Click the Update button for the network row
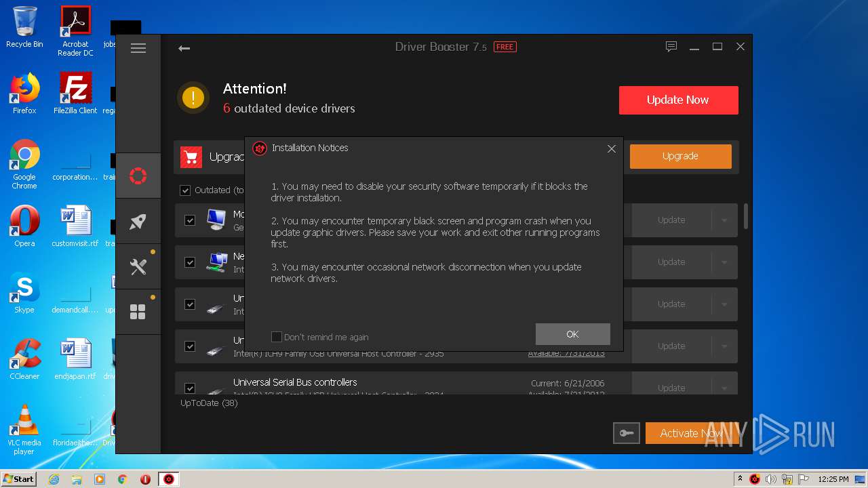The width and height of the screenshot is (868, 488). pos(671,262)
